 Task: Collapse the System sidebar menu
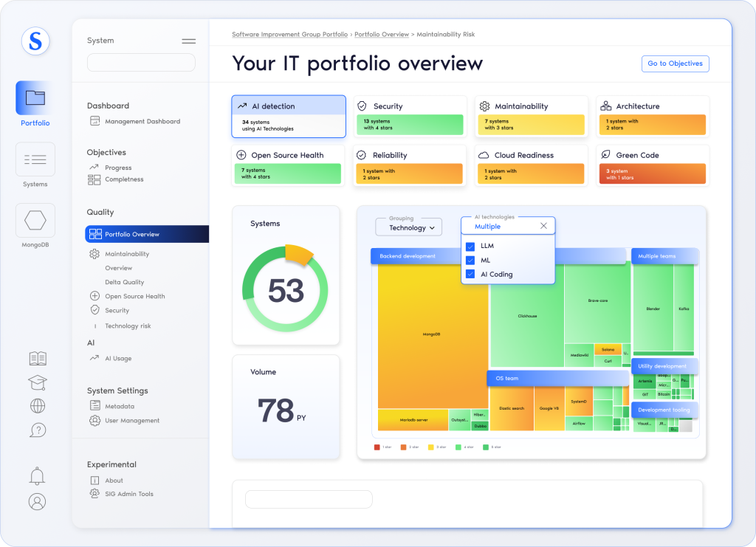189,41
